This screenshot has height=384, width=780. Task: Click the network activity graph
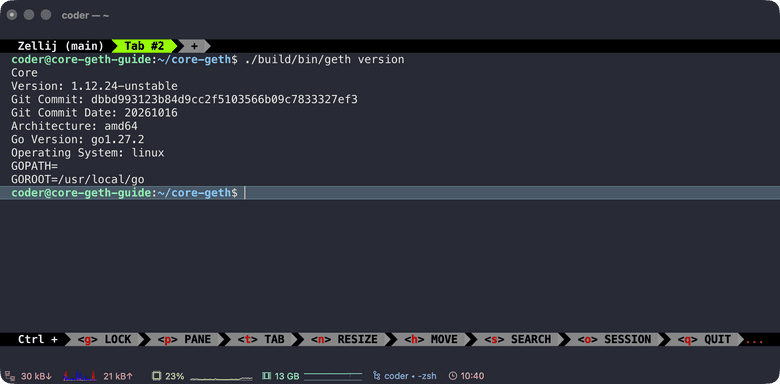point(80,376)
